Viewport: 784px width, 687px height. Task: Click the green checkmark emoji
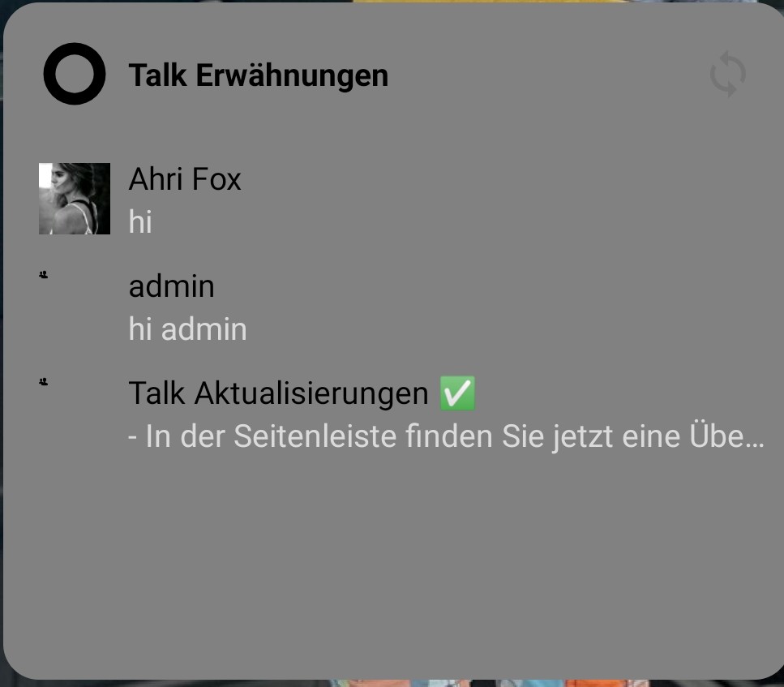[x=457, y=393]
